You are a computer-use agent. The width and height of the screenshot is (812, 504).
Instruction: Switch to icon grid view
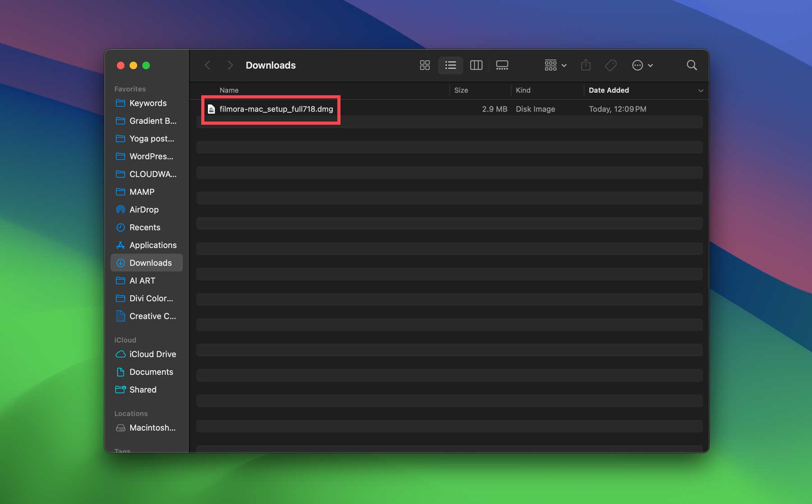424,65
